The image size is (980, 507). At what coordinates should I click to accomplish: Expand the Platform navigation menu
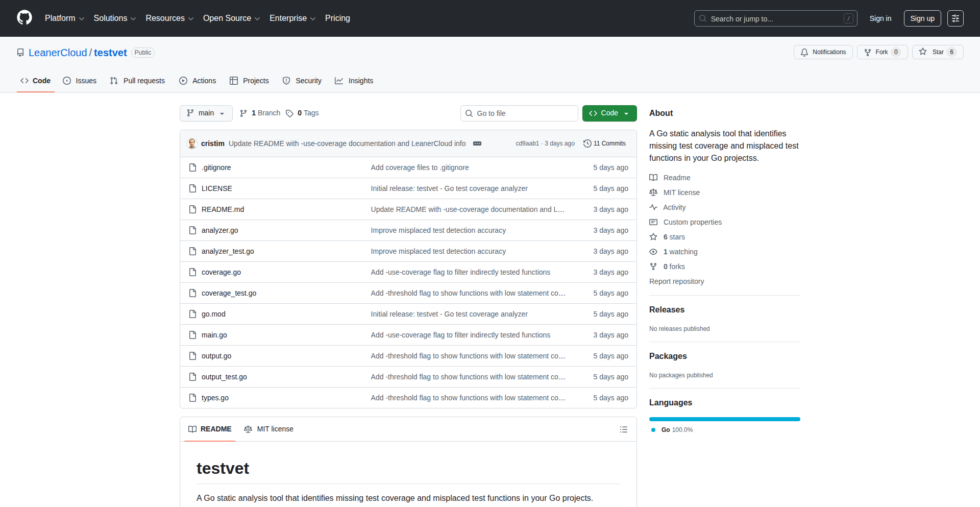pos(64,18)
